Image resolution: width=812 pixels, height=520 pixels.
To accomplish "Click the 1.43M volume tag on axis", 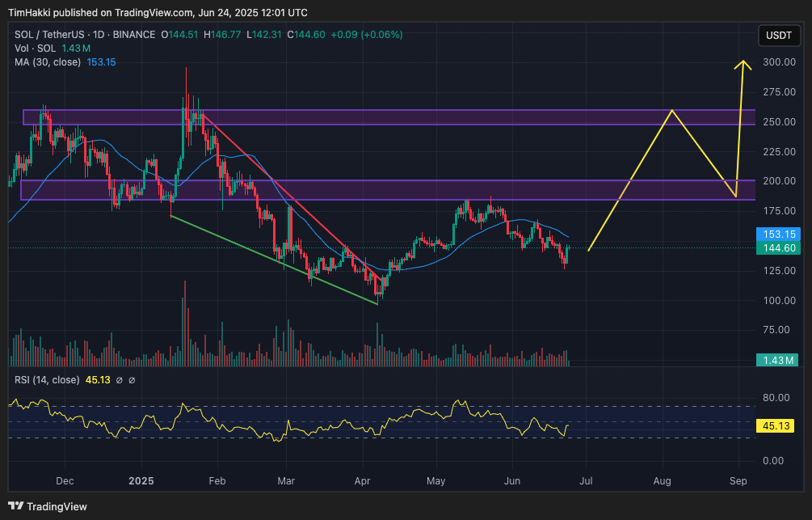I will (777, 360).
